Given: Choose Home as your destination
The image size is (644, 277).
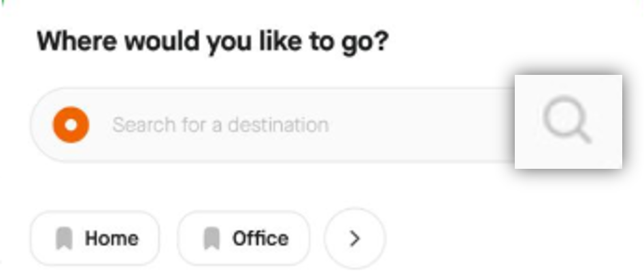Looking at the screenshot, I should pos(95,238).
